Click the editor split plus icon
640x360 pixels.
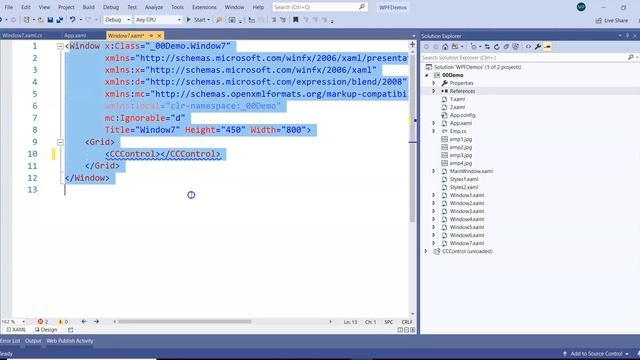tap(412, 44)
